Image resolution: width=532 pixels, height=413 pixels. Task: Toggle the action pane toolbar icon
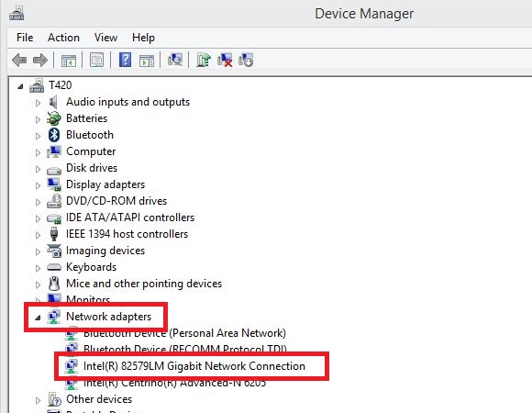147,61
